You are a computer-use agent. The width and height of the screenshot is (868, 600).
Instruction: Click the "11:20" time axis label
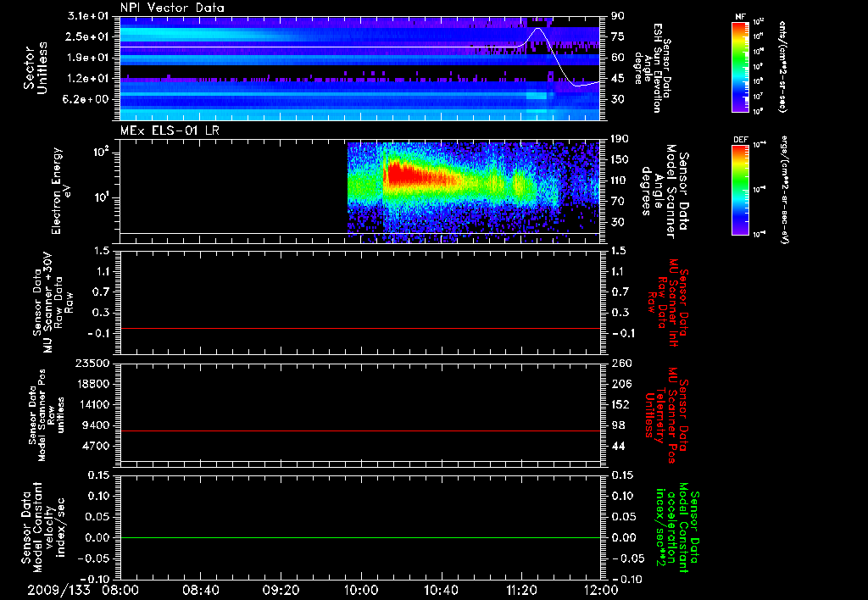click(521, 590)
